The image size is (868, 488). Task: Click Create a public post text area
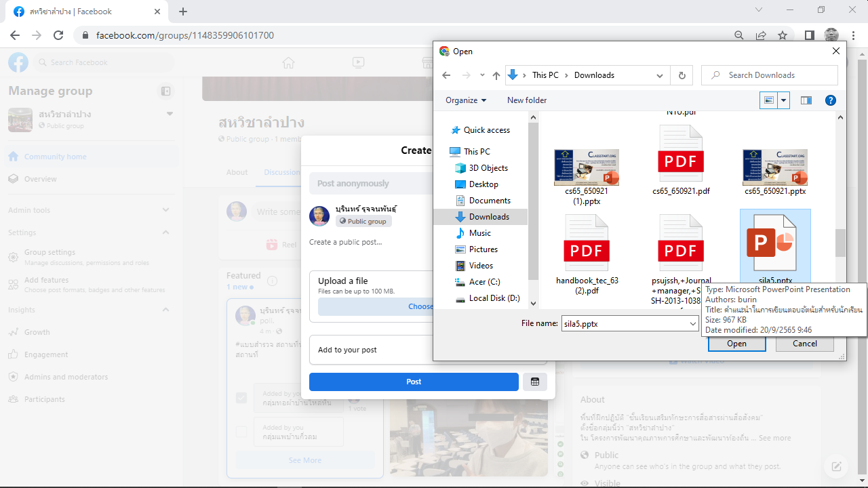click(346, 242)
